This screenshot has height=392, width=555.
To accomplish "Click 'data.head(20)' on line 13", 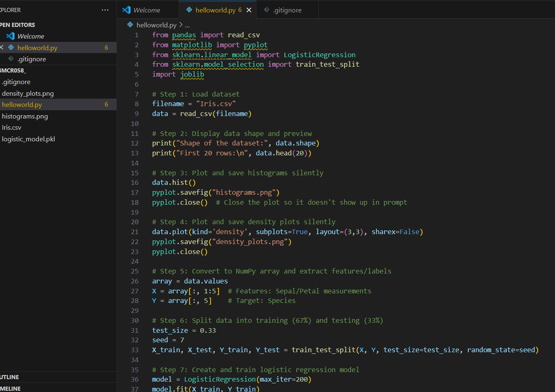I will (x=281, y=153).
